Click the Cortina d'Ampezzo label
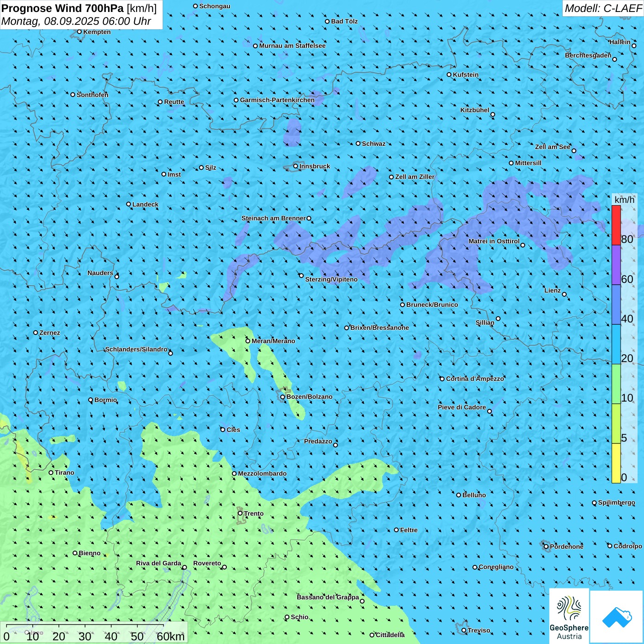644x644 pixels. 475,379
